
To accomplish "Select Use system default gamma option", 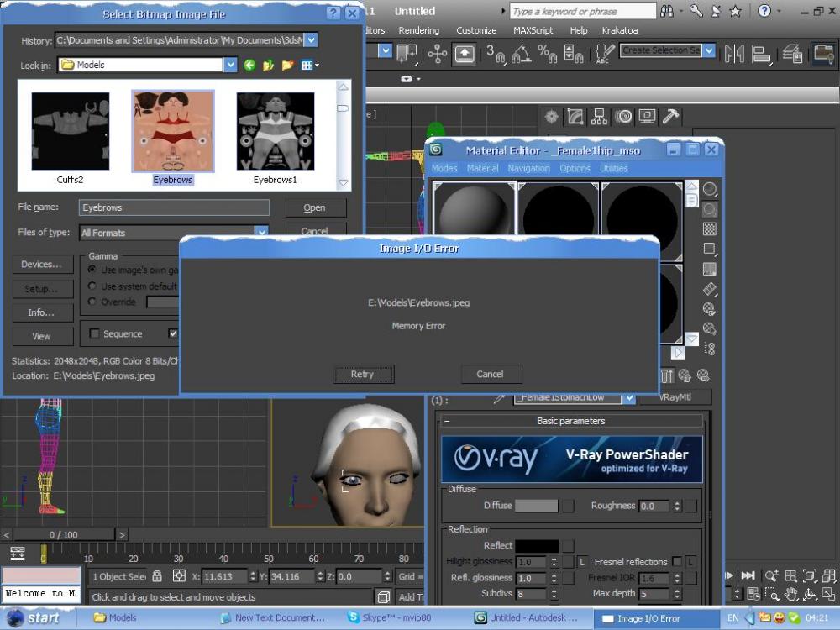I will (93, 286).
